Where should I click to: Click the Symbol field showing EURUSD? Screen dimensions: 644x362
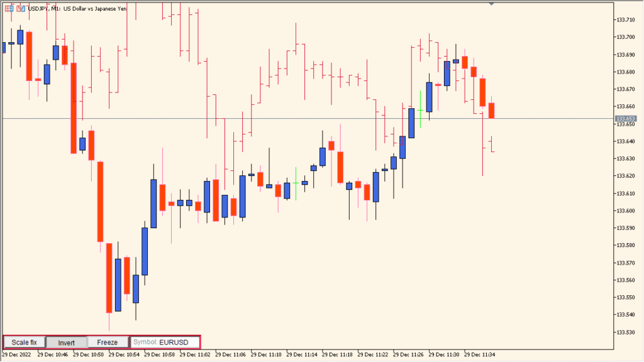(167, 342)
